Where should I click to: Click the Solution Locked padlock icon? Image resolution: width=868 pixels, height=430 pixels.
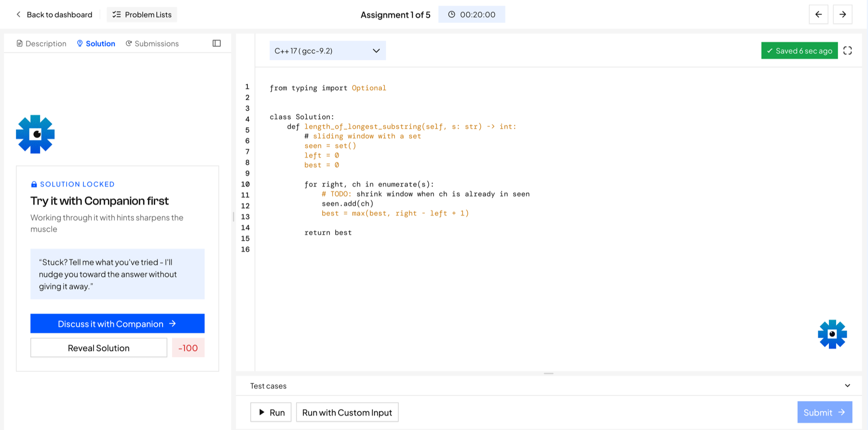pos(34,184)
